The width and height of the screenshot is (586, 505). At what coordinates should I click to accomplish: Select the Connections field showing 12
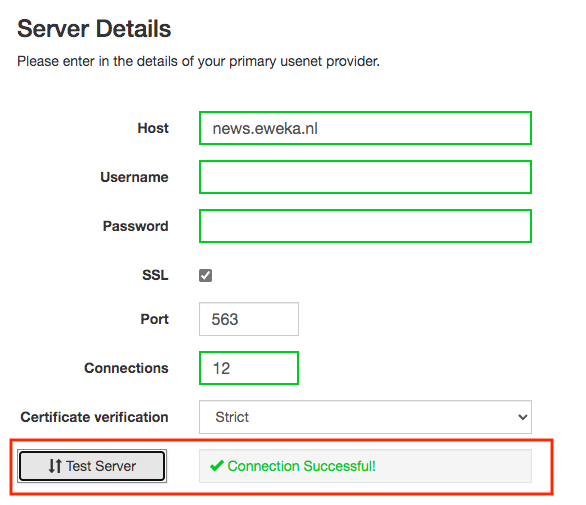pyautogui.click(x=249, y=368)
